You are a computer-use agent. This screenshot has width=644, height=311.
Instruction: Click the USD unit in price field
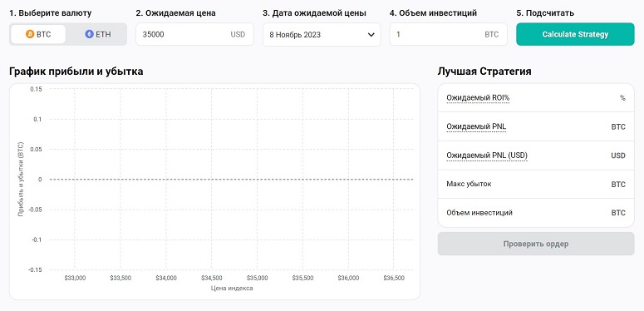238,35
